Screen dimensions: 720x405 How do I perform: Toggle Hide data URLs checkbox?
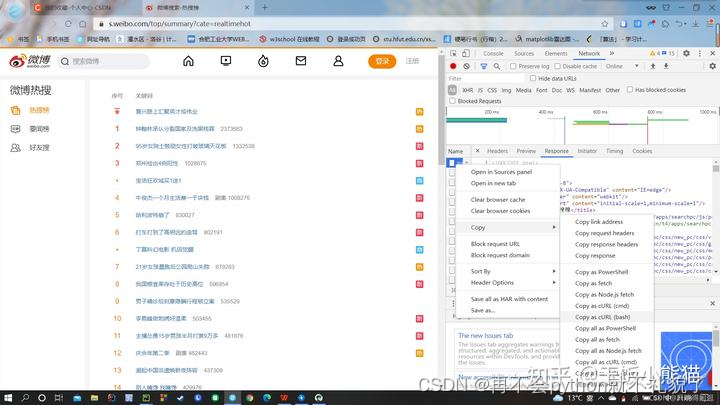(533, 79)
